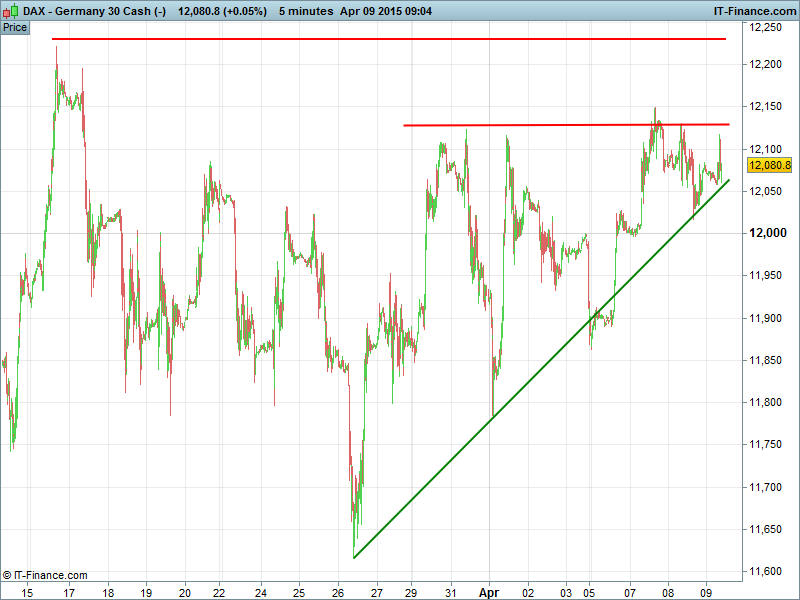Click the © IT-Finance.com copyright text
The image size is (800, 600).
[x=45, y=575]
